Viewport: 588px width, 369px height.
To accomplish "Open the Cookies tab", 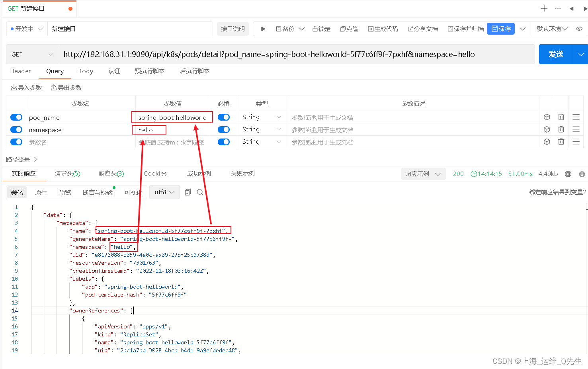I will pos(155,174).
